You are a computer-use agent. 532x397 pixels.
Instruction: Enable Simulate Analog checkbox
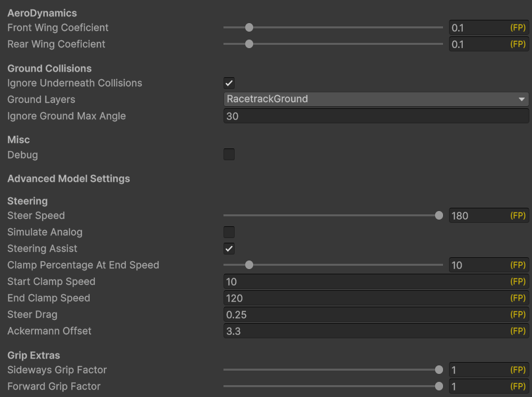[x=229, y=232]
